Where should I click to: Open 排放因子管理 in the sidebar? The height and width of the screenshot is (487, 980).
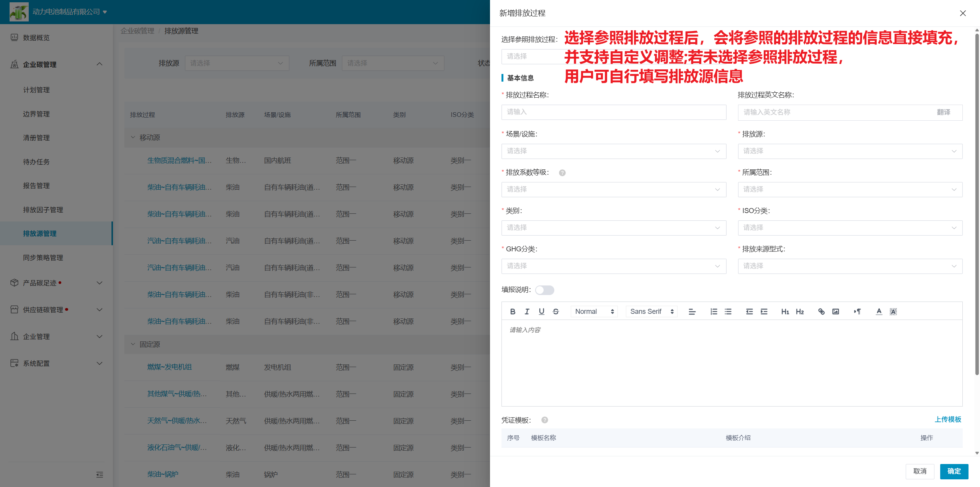pyautogui.click(x=43, y=210)
